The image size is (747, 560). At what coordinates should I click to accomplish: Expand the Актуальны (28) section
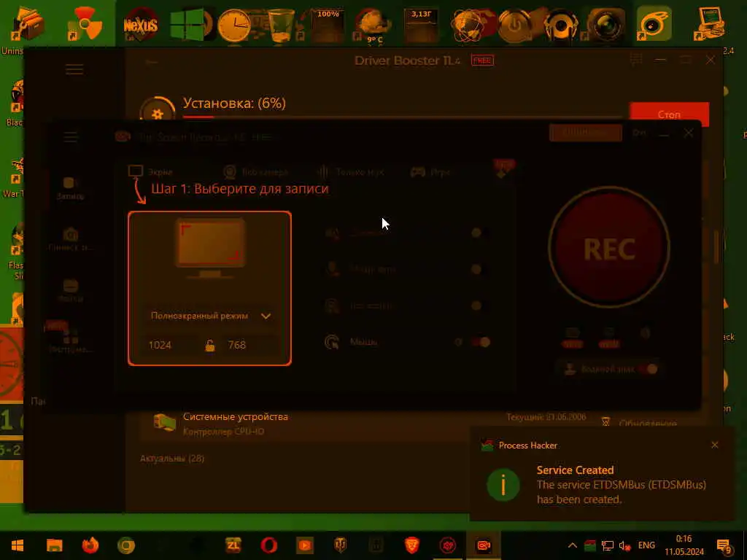pos(172,459)
